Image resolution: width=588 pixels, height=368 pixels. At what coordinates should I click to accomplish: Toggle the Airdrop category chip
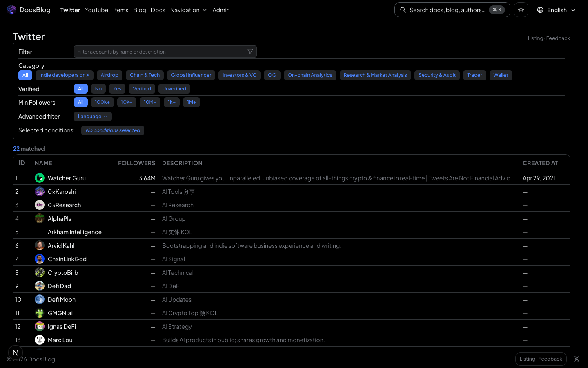tap(109, 75)
